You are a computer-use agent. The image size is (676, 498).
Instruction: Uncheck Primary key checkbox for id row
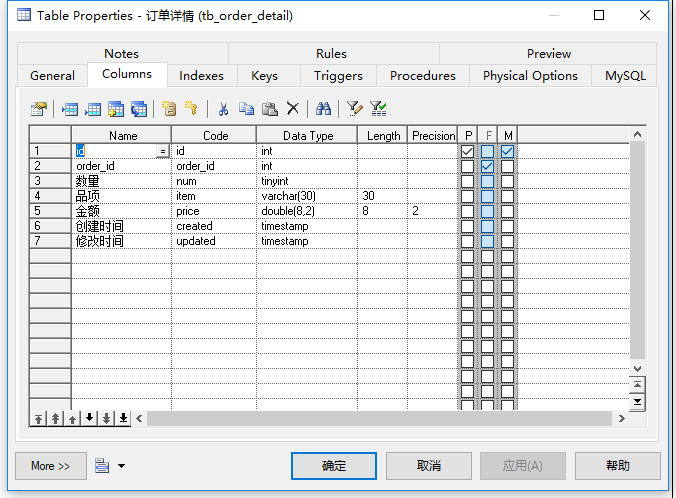pos(467,151)
